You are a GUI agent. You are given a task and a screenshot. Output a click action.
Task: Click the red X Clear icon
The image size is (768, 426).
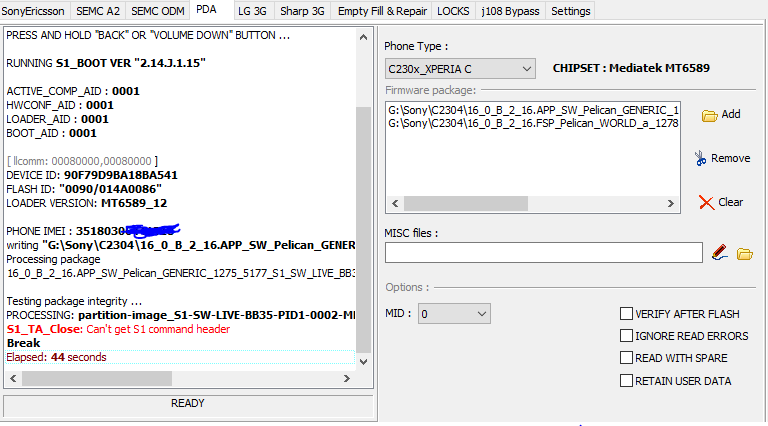click(706, 202)
